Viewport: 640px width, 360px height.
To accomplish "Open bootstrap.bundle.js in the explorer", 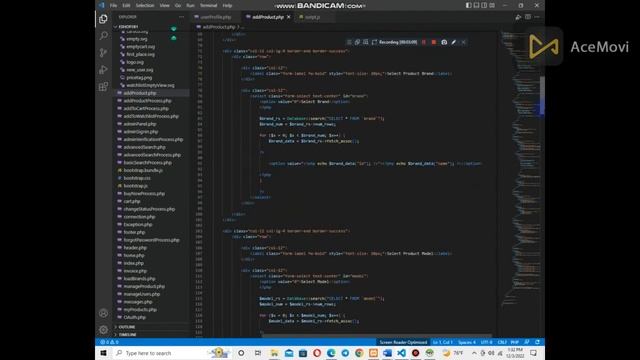I will point(143,170).
